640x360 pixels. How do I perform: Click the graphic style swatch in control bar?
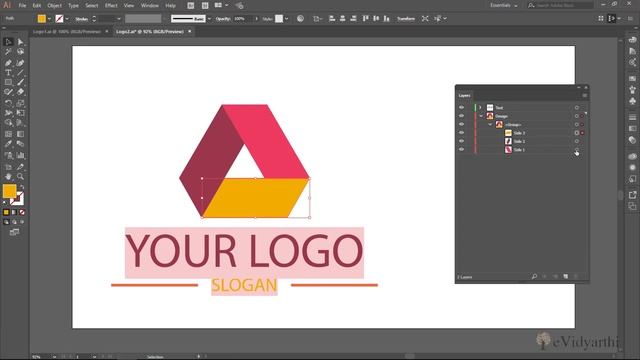[279, 19]
